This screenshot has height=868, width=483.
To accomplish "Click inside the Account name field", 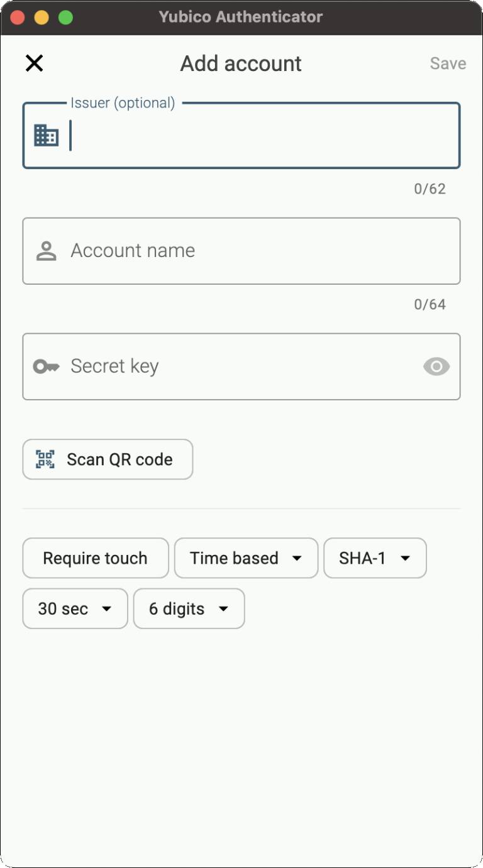I will [x=241, y=250].
